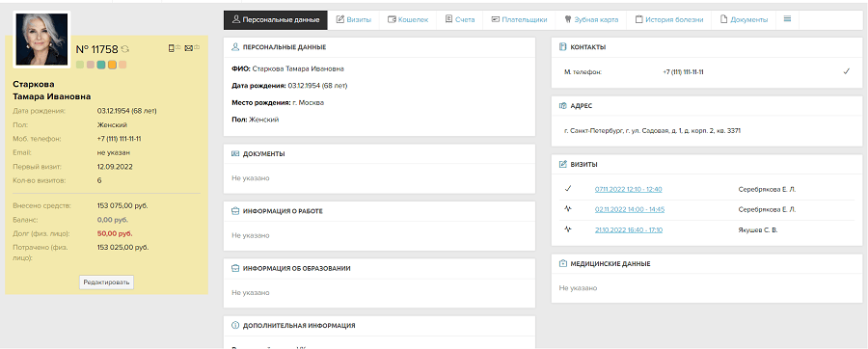Open the Зубная карта tab
868x349 pixels.
[590, 19]
